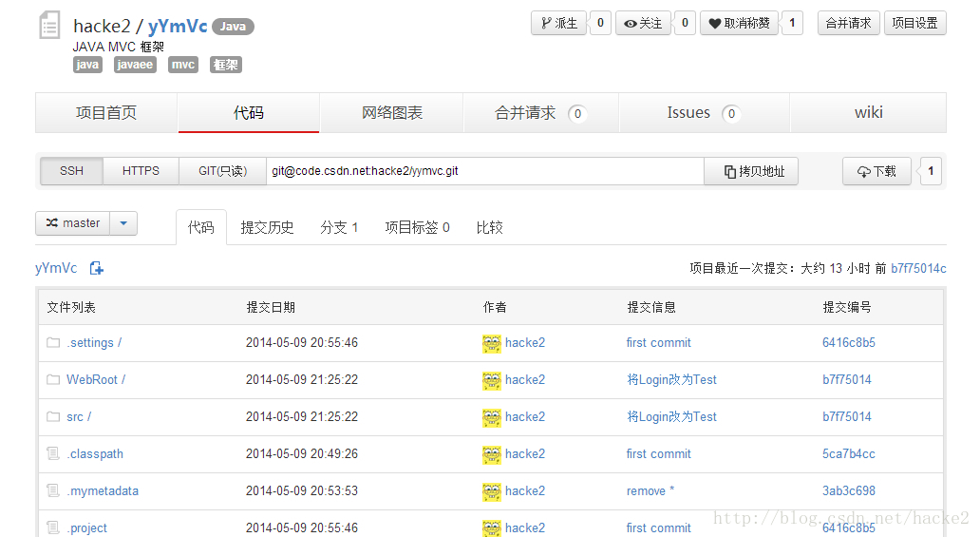Select the HTTPS protocol option
The image size is (980, 537).
(x=141, y=171)
